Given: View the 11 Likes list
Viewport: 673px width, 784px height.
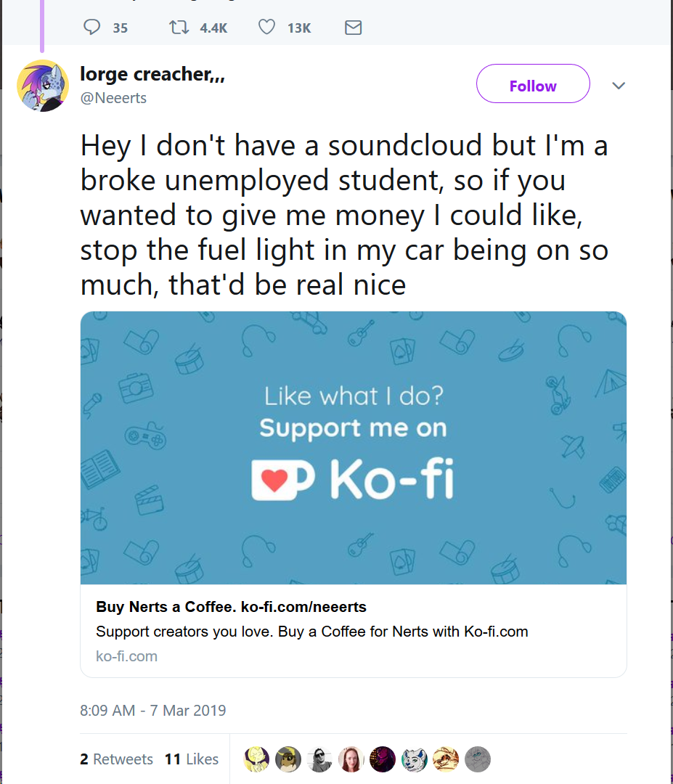Looking at the screenshot, I should (192, 759).
